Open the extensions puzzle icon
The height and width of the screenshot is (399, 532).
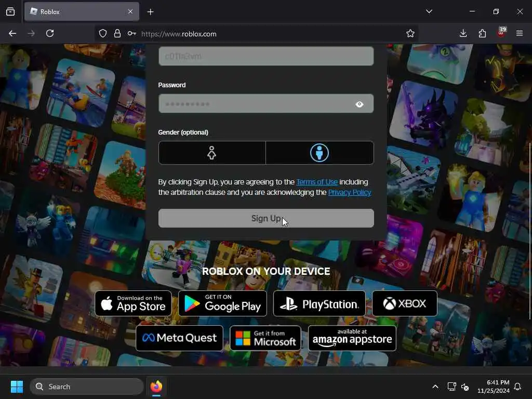coord(482,33)
